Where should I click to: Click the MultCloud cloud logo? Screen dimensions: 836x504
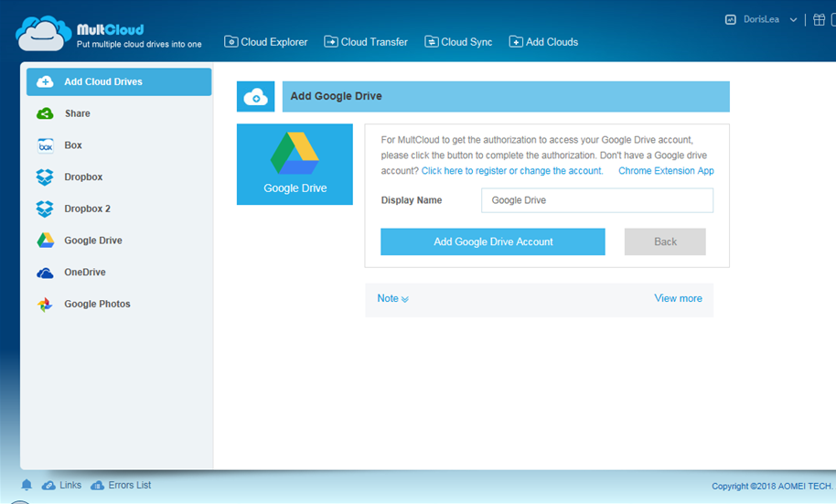(44, 34)
